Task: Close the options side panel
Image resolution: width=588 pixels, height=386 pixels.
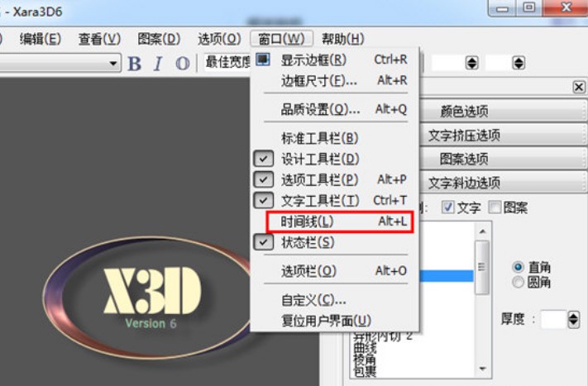Action: point(579,87)
